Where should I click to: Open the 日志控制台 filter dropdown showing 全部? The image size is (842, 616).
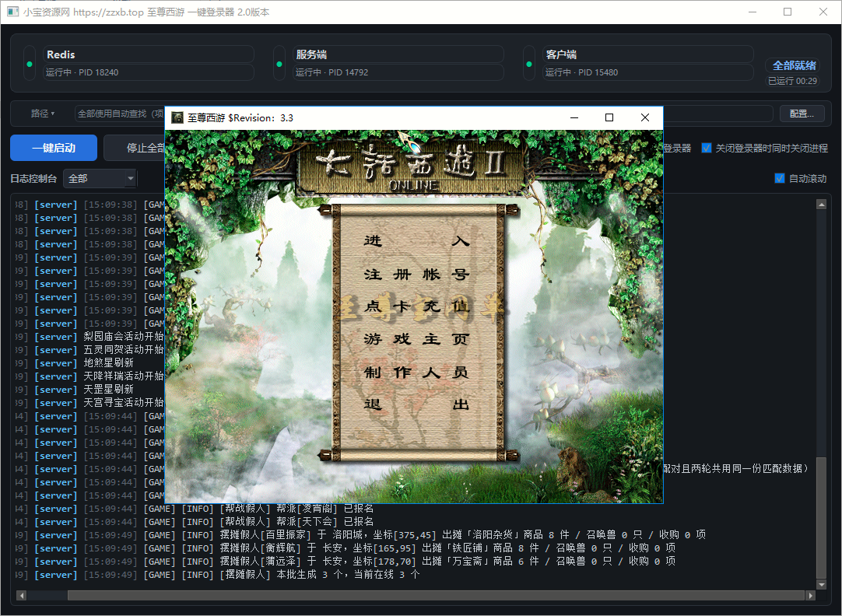100,178
